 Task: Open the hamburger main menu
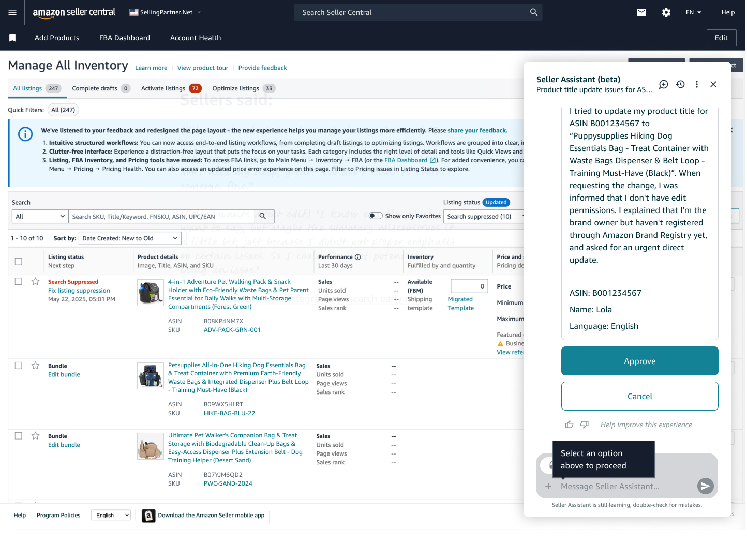pyautogui.click(x=12, y=12)
